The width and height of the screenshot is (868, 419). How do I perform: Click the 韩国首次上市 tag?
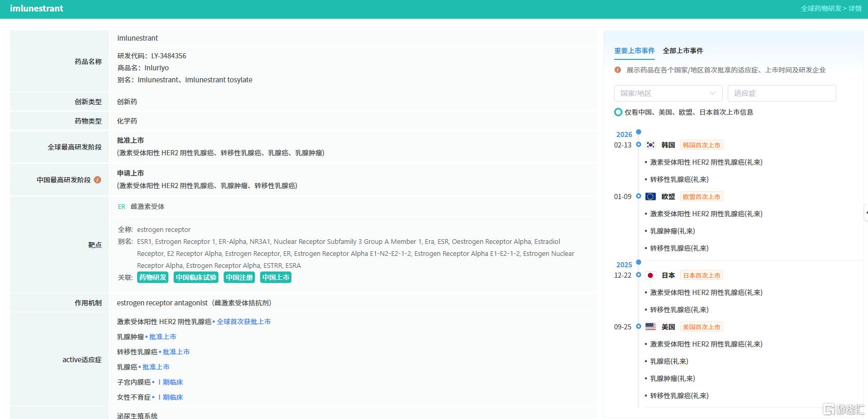click(x=701, y=145)
